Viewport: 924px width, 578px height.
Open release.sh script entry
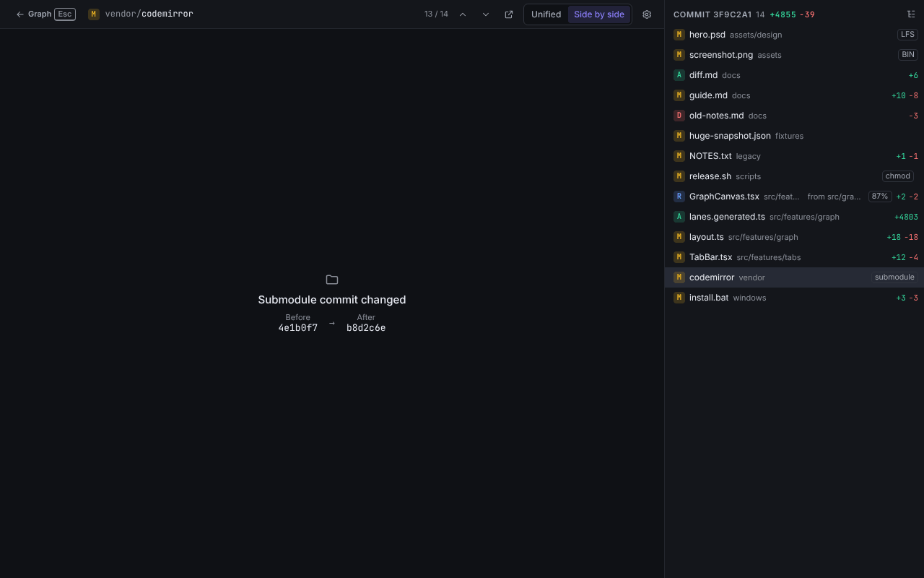(x=794, y=176)
